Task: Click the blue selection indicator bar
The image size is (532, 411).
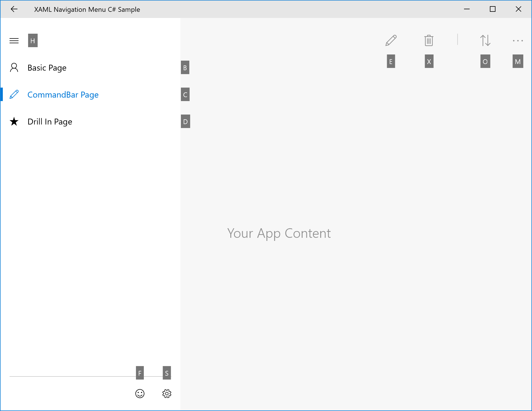Action: (x=1, y=95)
